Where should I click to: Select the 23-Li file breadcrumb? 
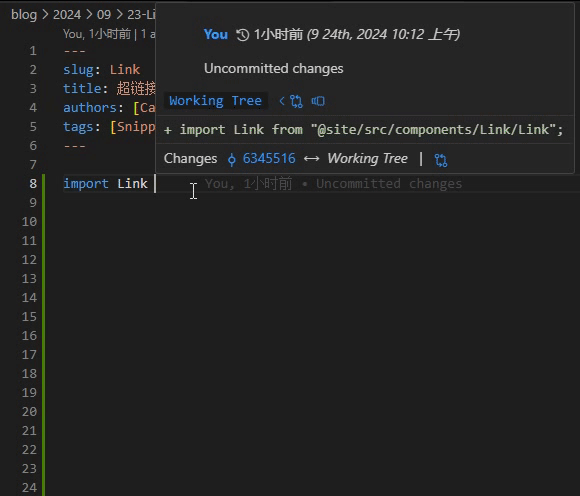click(141, 14)
